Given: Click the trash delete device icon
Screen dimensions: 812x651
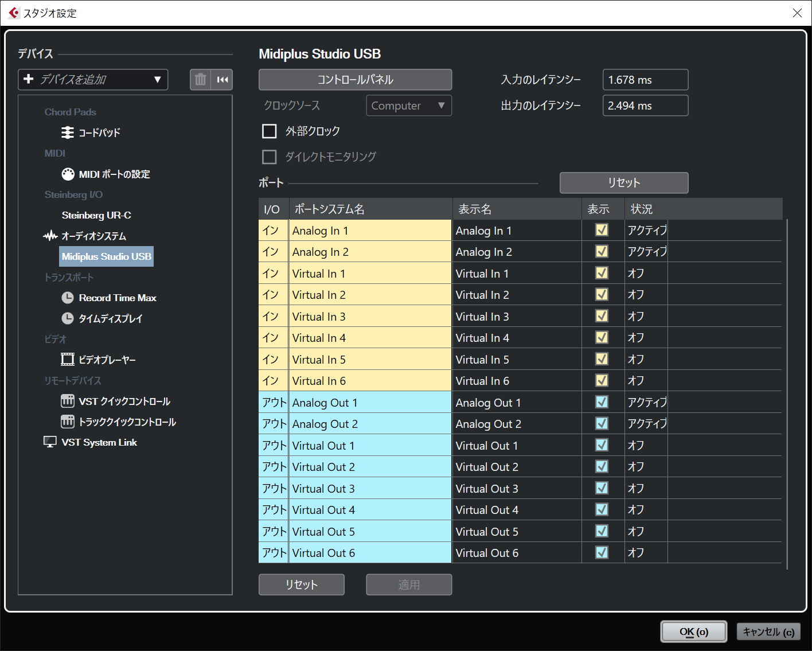Looking at the screenshot, I should click(x=200, y=80).
